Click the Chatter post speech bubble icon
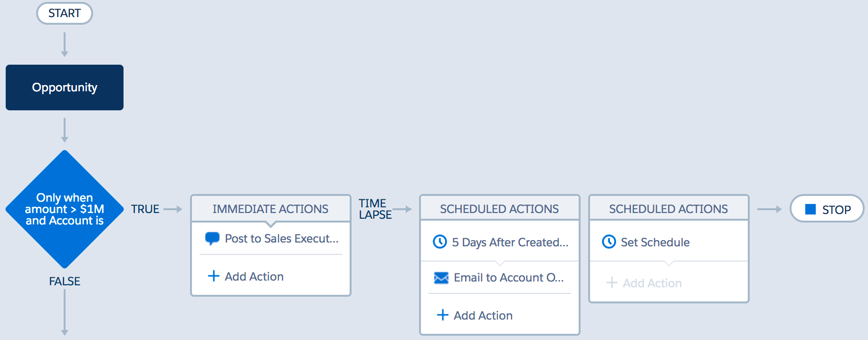 (x=212, y=238)
